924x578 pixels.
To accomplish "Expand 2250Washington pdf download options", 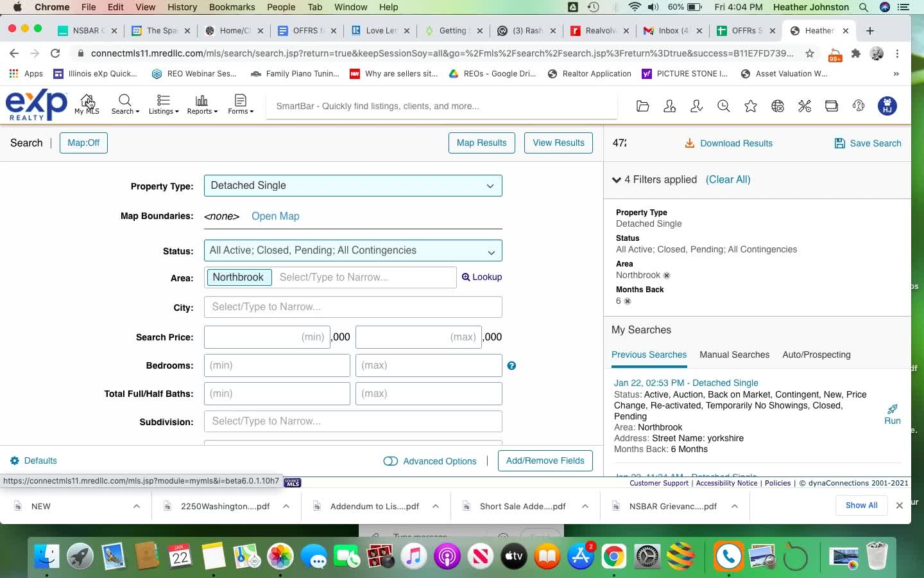I will [286, 506].
